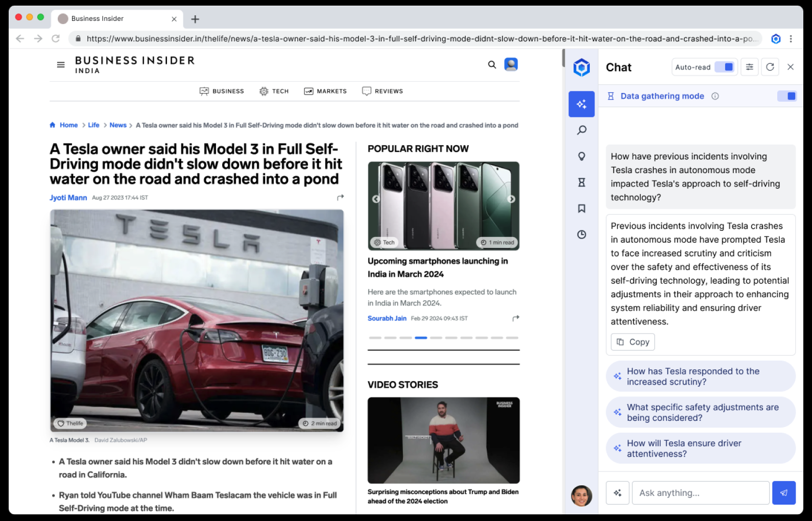Click the Data gathering mode info icon
Image resolution: width=812 pixels, height=521 pixels.
[x=715, y=96]
